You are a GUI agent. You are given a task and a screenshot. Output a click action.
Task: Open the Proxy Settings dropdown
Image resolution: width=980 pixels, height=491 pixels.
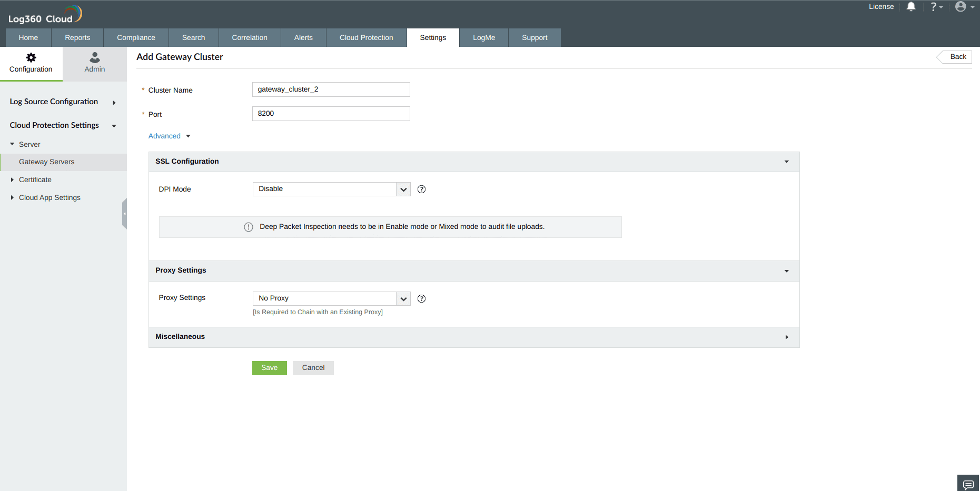(403, 298)
